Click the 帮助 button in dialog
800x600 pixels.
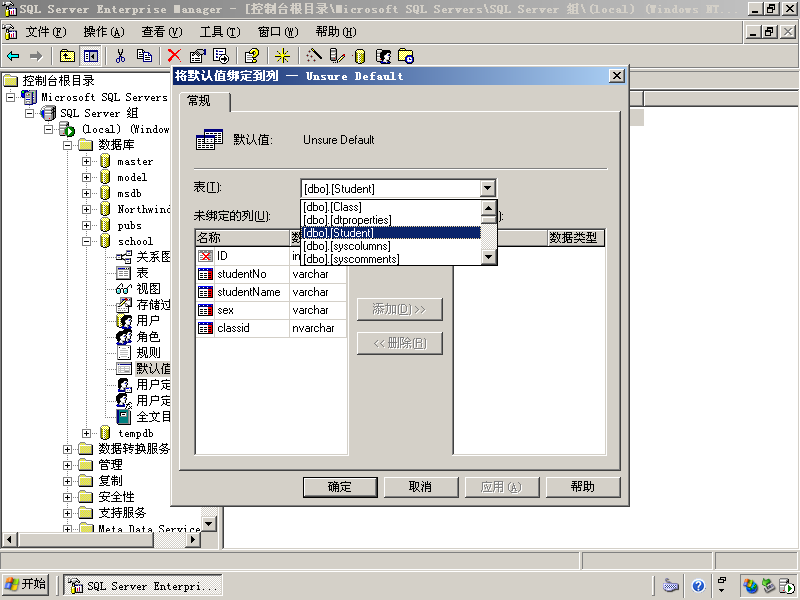point(583,487)
